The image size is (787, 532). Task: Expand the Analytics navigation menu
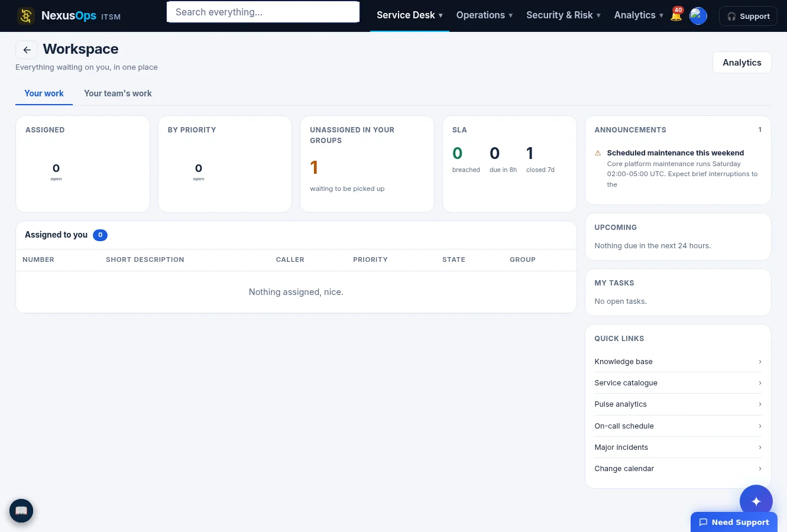[x=639, y=15]
